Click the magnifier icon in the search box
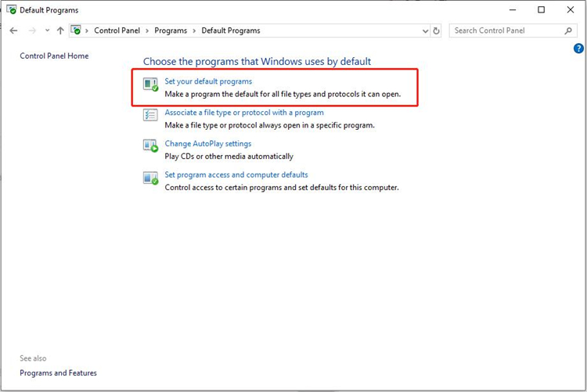The height and width of the screenshot is (392, 587). (568, 31)
